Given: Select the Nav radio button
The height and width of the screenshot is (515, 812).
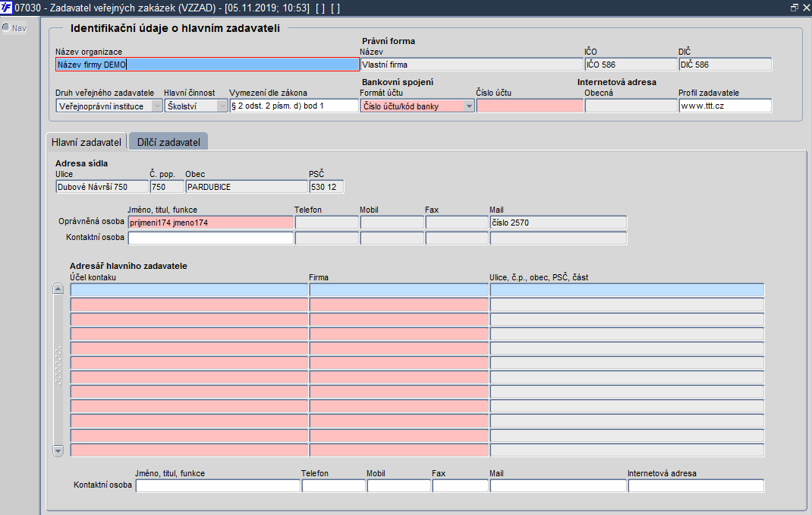Looking at the screenshot, I should pos(6,27).
